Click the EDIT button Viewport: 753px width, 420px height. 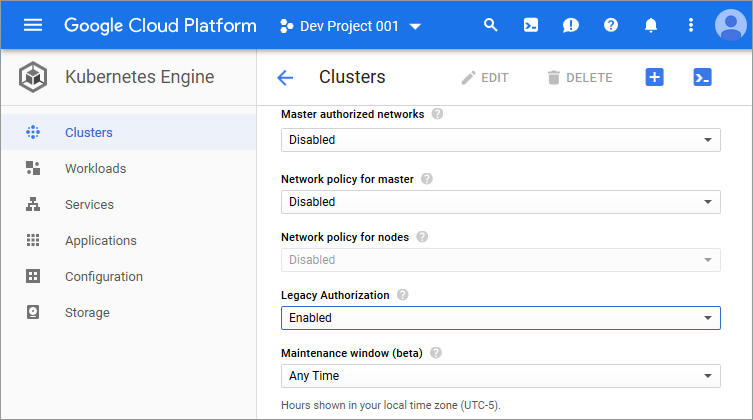pyautogui.click(x=485, y=78)
